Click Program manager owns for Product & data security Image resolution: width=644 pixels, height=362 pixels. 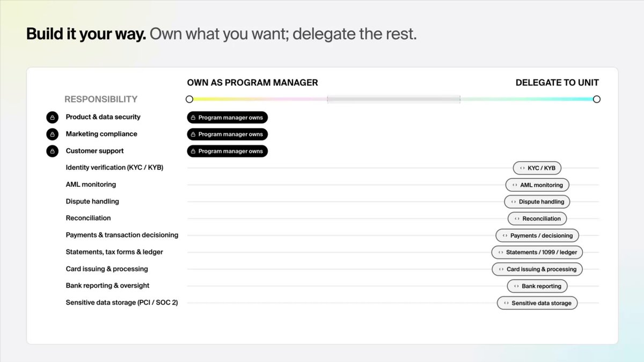[228, 118]
